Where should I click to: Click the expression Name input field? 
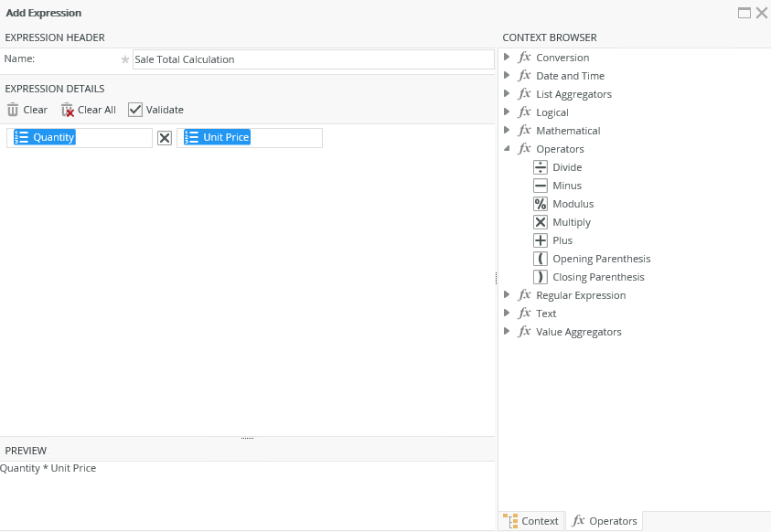point(313,59)
